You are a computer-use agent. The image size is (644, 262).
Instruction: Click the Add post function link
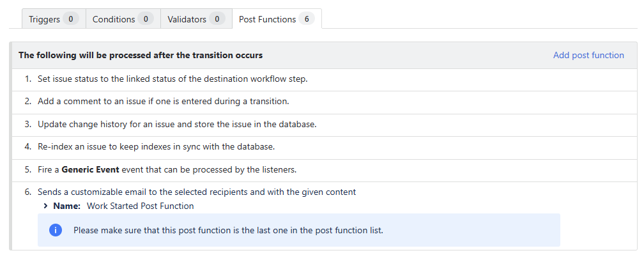(x=588, y=56)
